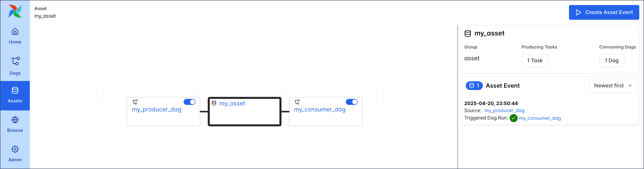The height and width of the screenshot is (169, 644).
Task: Select the my_asset node in graph
Action: (x=244, y=112)
